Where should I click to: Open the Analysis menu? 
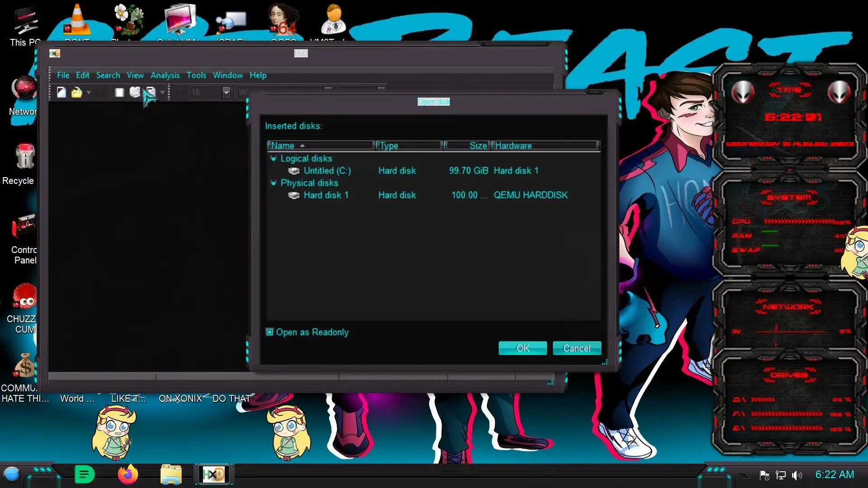pos(165,75)
